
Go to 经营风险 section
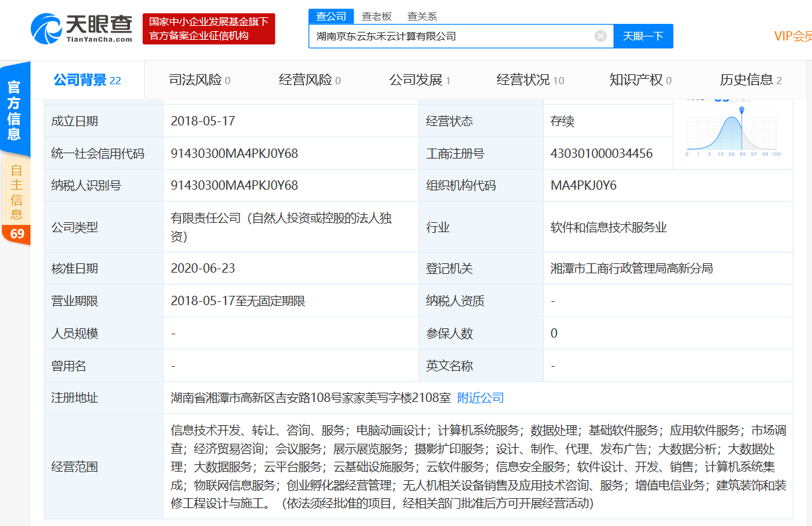[310, 80]
